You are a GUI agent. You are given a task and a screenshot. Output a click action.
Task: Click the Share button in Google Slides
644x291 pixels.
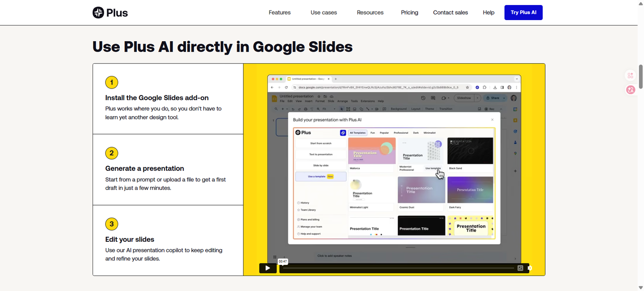pyautogui.click(x=495, y=98)
